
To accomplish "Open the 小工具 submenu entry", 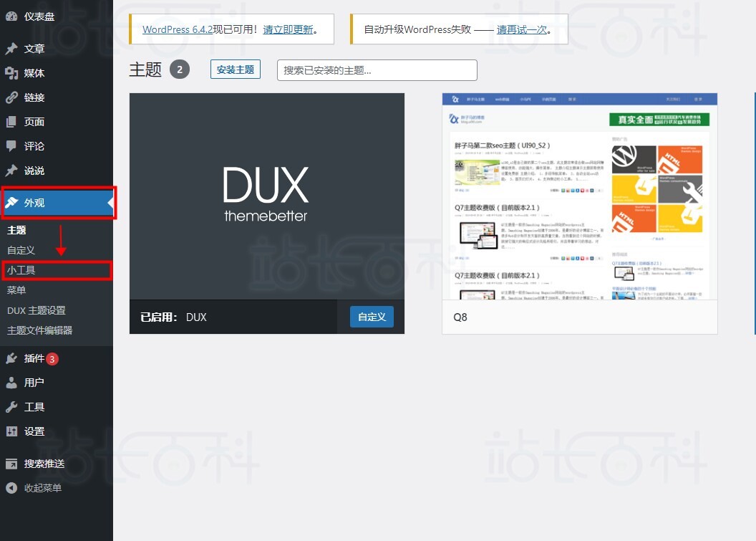I will 21,270.
